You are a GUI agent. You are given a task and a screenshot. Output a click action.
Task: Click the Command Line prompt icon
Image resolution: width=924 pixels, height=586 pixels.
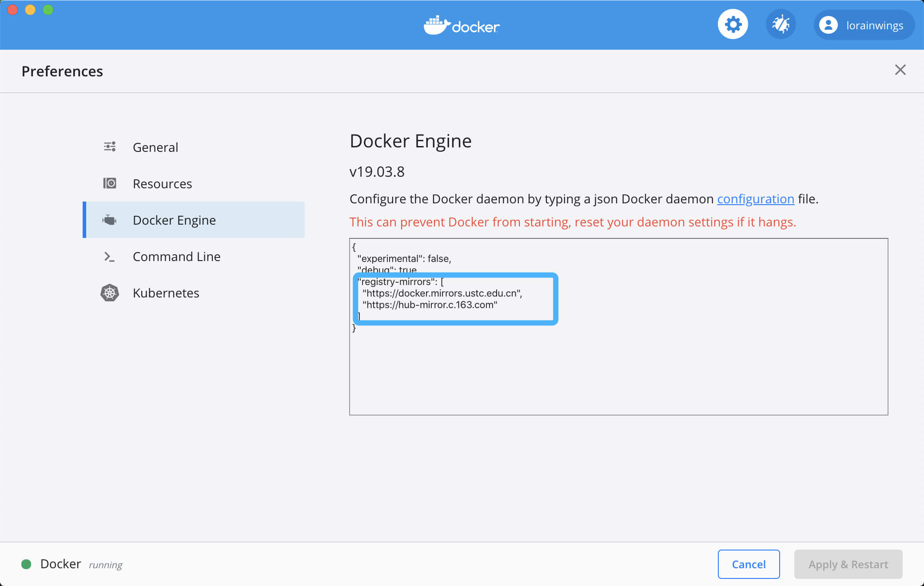click(109, 257)
